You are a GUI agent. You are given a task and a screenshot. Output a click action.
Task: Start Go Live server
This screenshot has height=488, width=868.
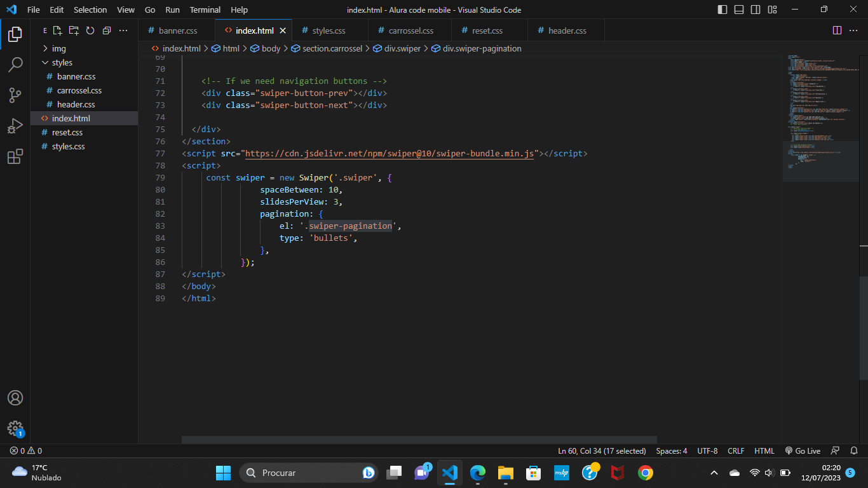pyautogui.click(x=803, y=451)
